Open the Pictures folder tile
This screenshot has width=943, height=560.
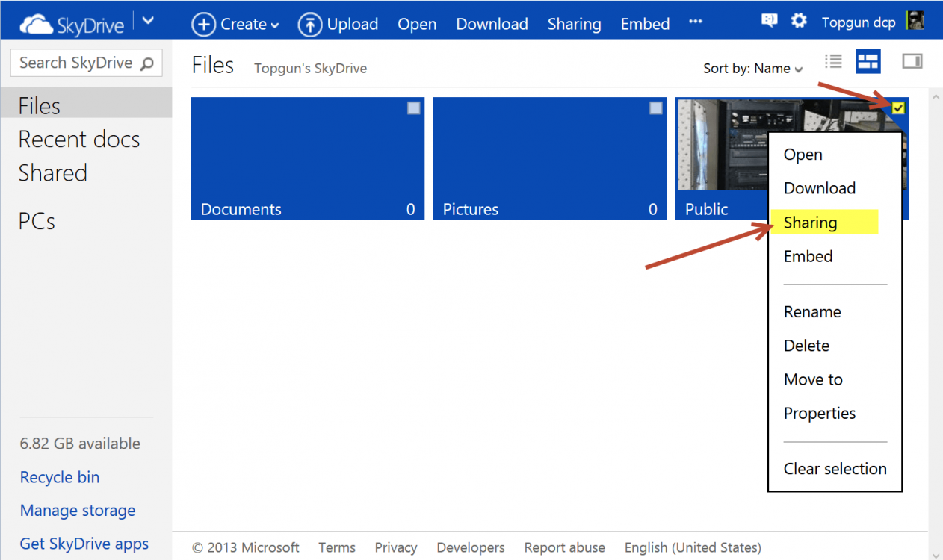pyautogui.click(x=550, y=158)
